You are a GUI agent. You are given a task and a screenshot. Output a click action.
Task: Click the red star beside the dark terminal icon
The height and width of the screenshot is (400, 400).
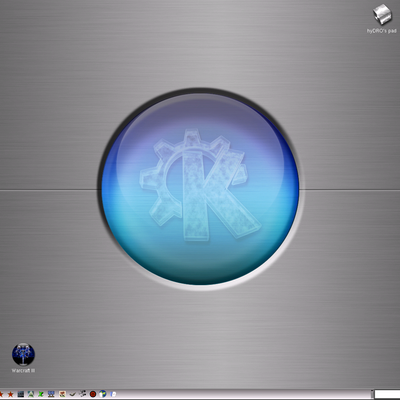pyautogui.click(x=11, y=394)
